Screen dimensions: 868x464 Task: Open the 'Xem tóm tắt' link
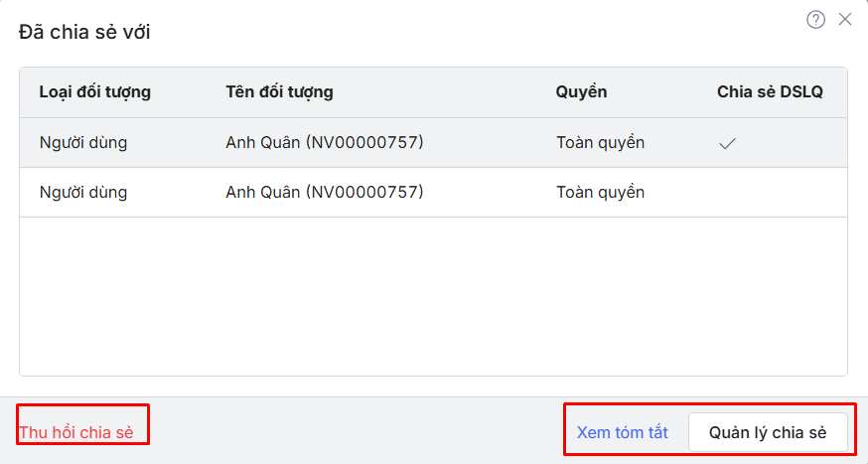(x=622, y=433)
